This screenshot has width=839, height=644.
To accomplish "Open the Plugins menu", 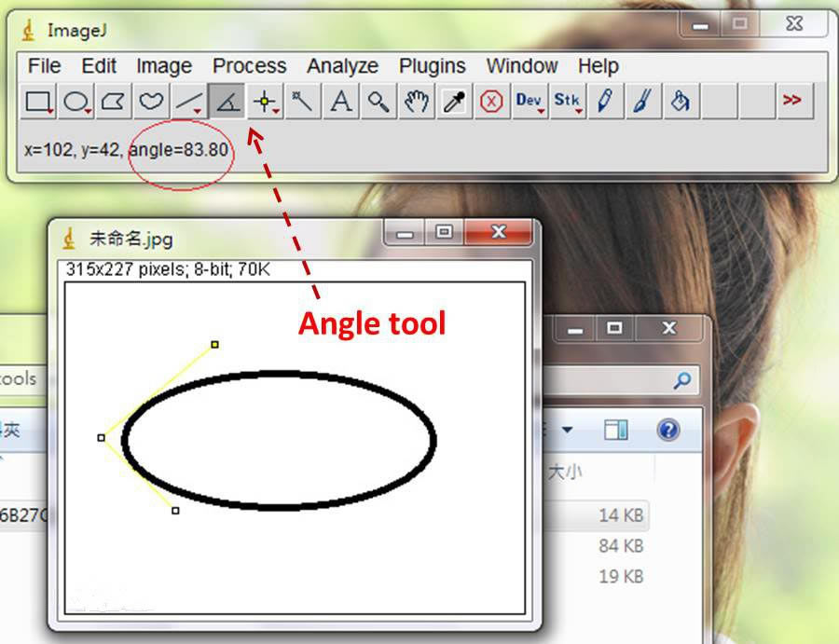I will coord(433,66).
